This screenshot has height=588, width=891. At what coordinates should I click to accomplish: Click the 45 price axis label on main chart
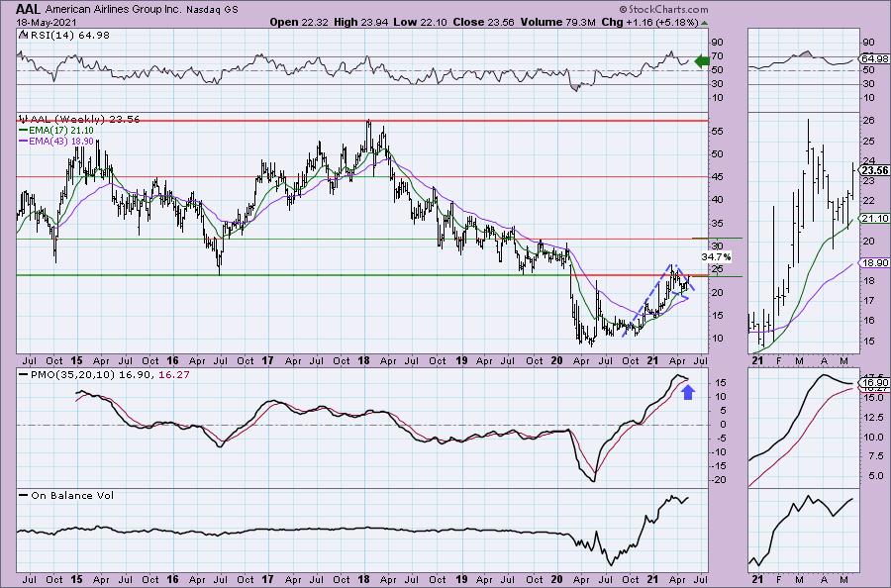[x=718, y=177]
